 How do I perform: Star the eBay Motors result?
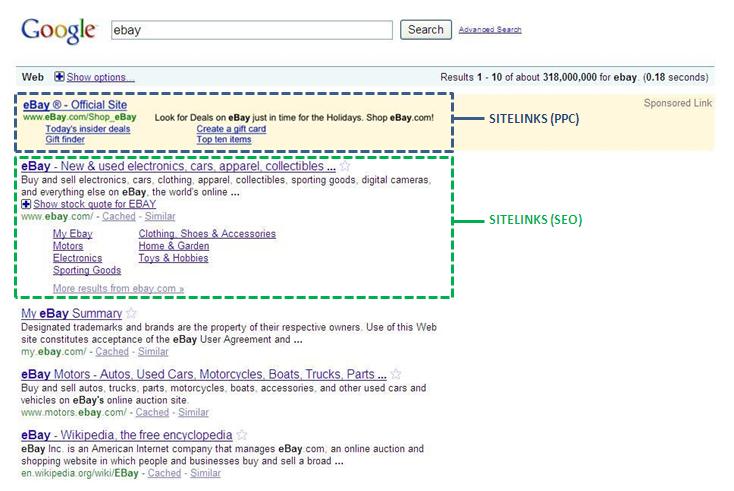396,375
